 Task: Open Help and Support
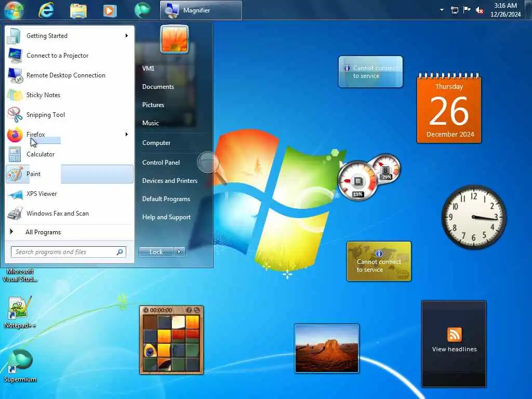coord(166,217)
